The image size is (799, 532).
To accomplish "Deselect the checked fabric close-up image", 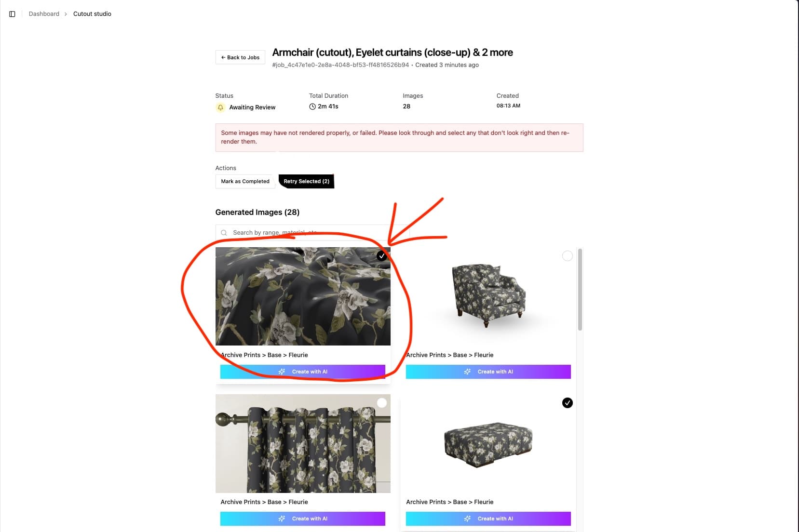I will tap(382, 256).
